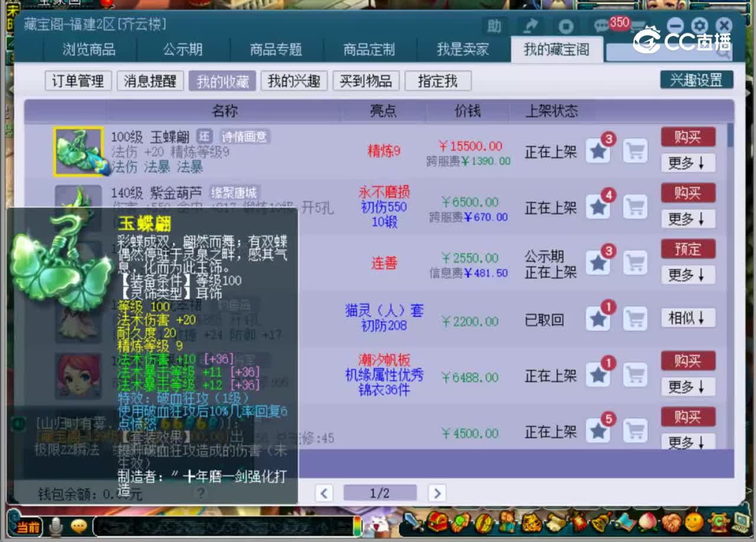Click the cart icon in the ¥2200 row
Viewport: 756px width, 542px height.
tap(635, 319)
